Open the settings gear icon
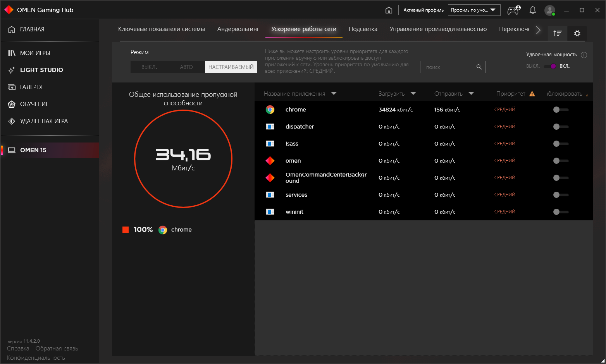 pyautogui.click(x=577, y=33)
